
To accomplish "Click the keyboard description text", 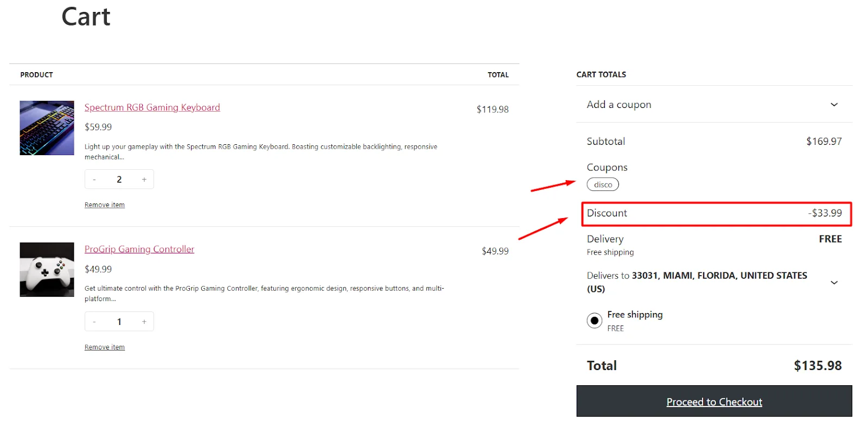I will 261,152.
